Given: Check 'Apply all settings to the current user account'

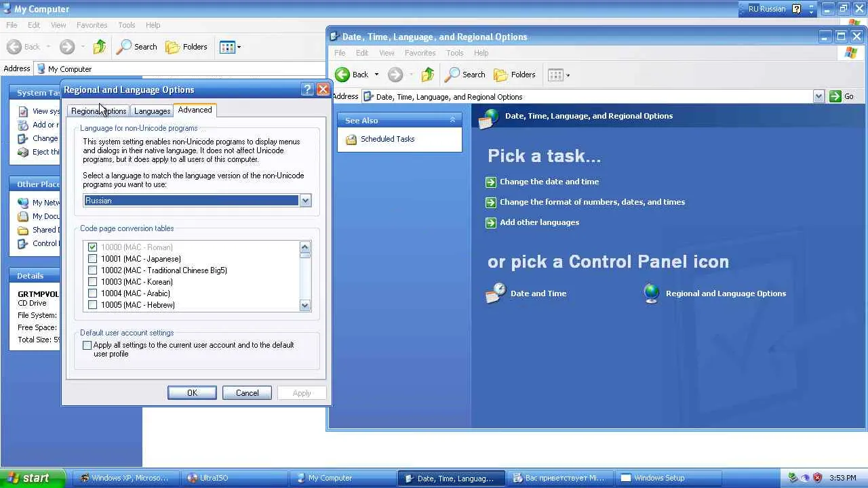Looking at the screenshot, I should pyautogui.click(x=87, y=346).
